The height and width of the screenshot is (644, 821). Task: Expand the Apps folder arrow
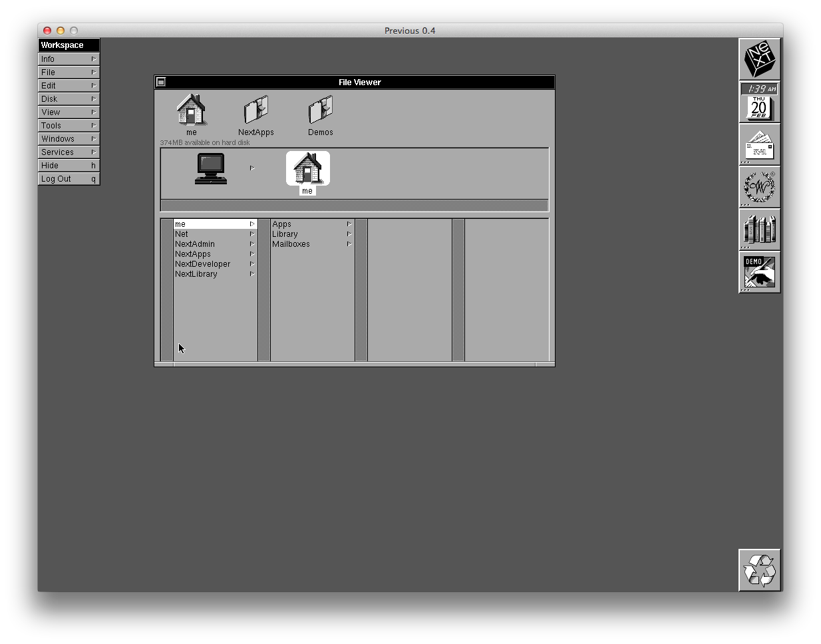pyautogui.click(x=349, y=224)
